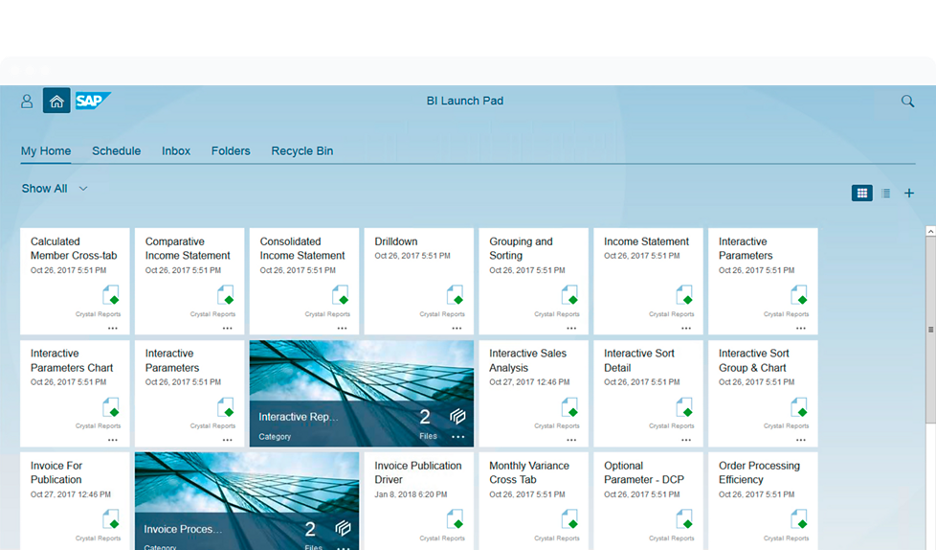Open the Recycle Bin tab

302,151
